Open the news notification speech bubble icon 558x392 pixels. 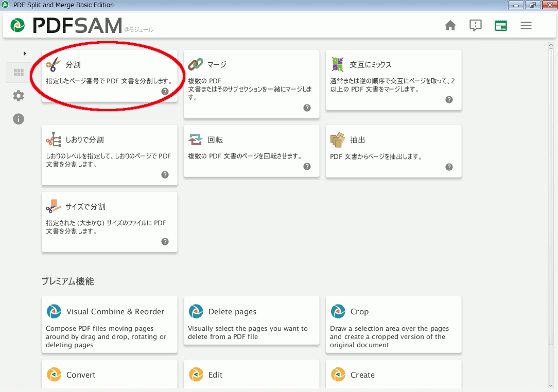pos(476,26)
